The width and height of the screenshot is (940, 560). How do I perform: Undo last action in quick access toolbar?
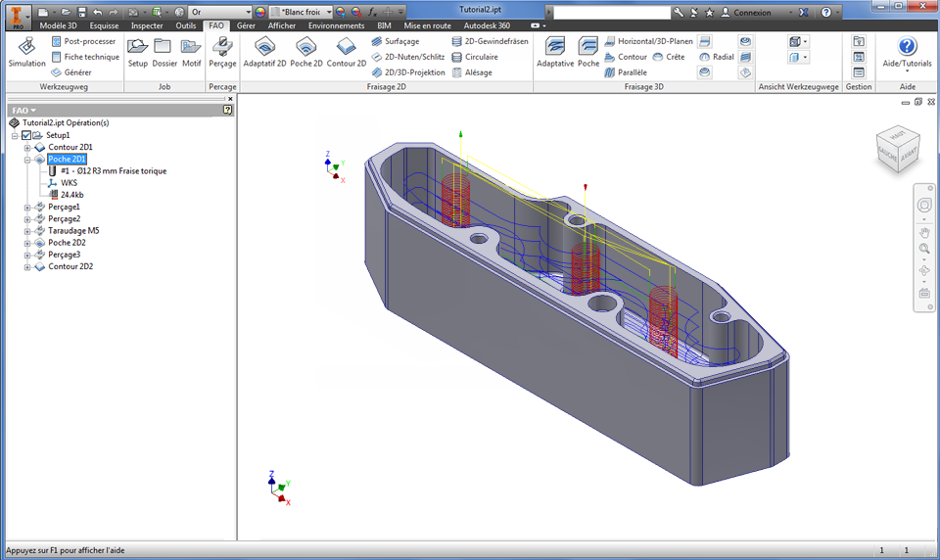(x=98, y=12)
